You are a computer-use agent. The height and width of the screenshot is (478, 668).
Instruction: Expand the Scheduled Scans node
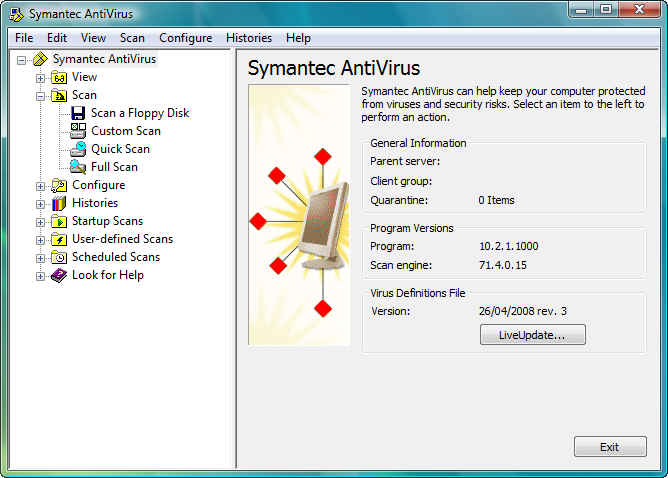tap(40, 258)
